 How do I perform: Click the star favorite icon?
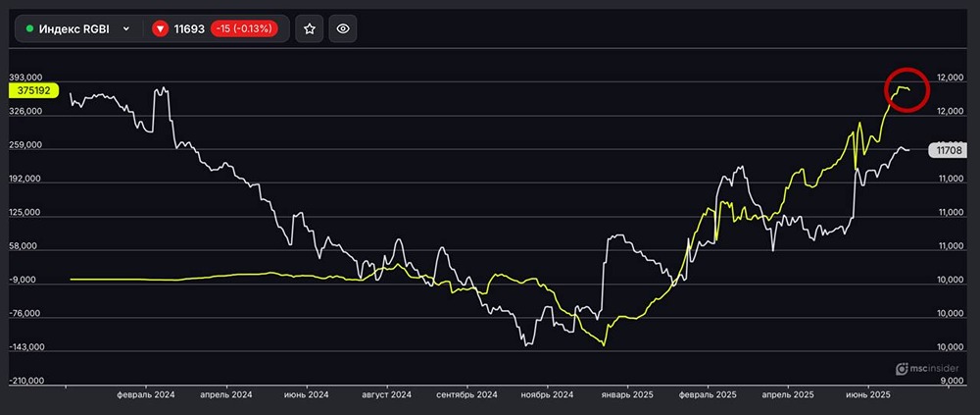tap(310, 29)
